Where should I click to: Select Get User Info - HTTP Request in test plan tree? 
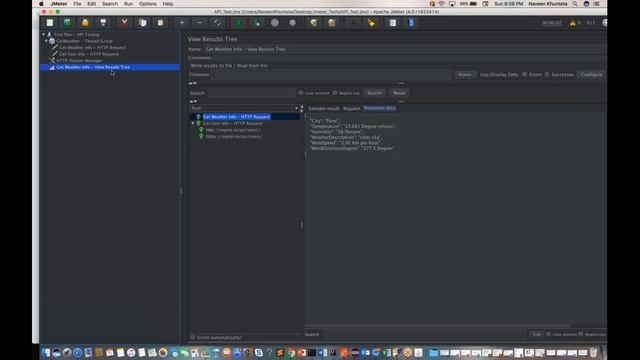[89, 54]
